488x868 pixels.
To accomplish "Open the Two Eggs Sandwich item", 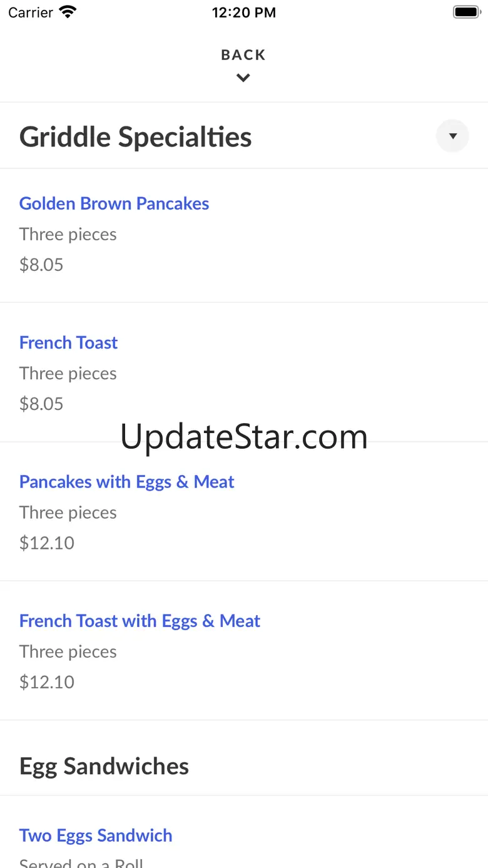I will pos(96,835).
